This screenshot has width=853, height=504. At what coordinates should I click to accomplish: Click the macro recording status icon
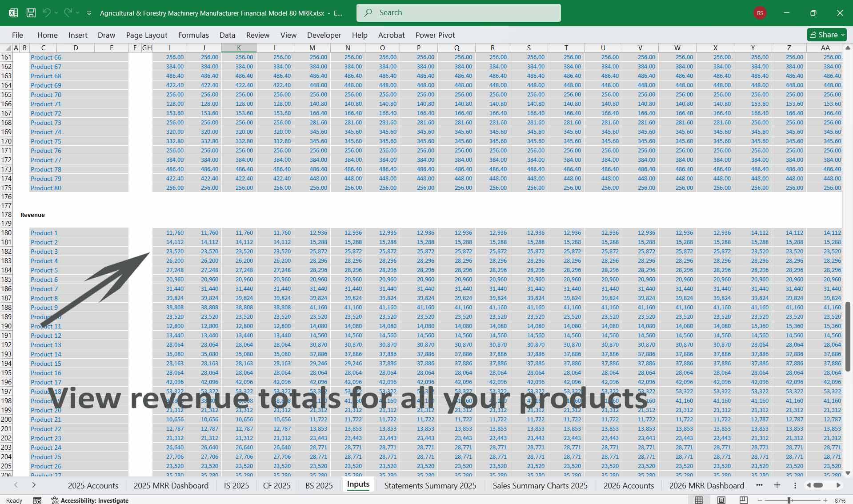point(37,500)
